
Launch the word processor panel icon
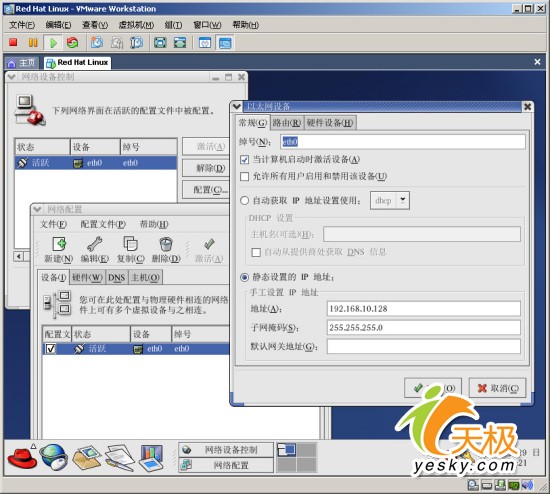119,458
